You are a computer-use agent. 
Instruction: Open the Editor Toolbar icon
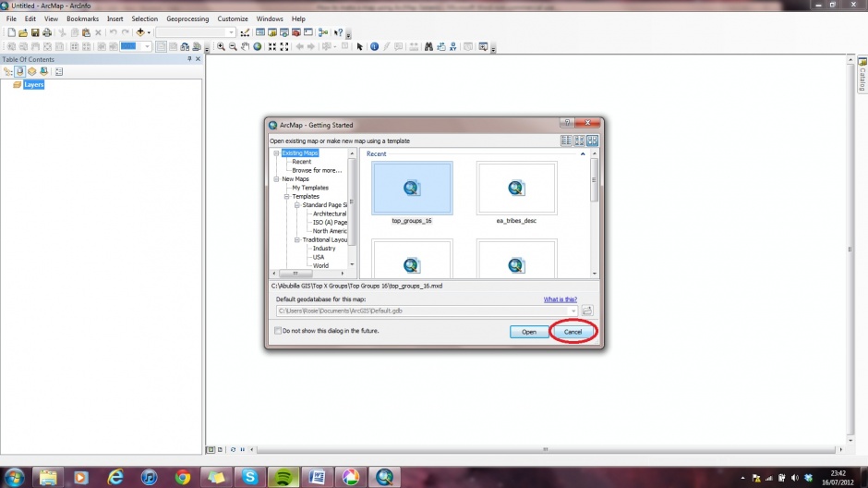point(245,32)
